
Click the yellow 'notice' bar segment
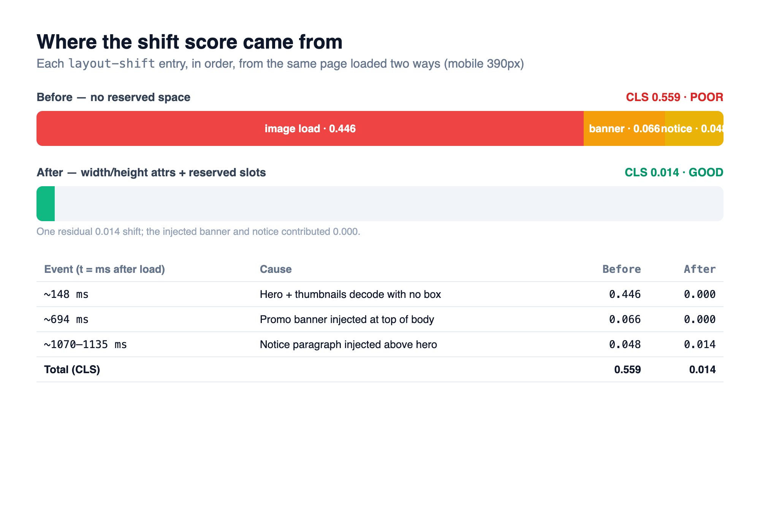click(x=694, y=128)
